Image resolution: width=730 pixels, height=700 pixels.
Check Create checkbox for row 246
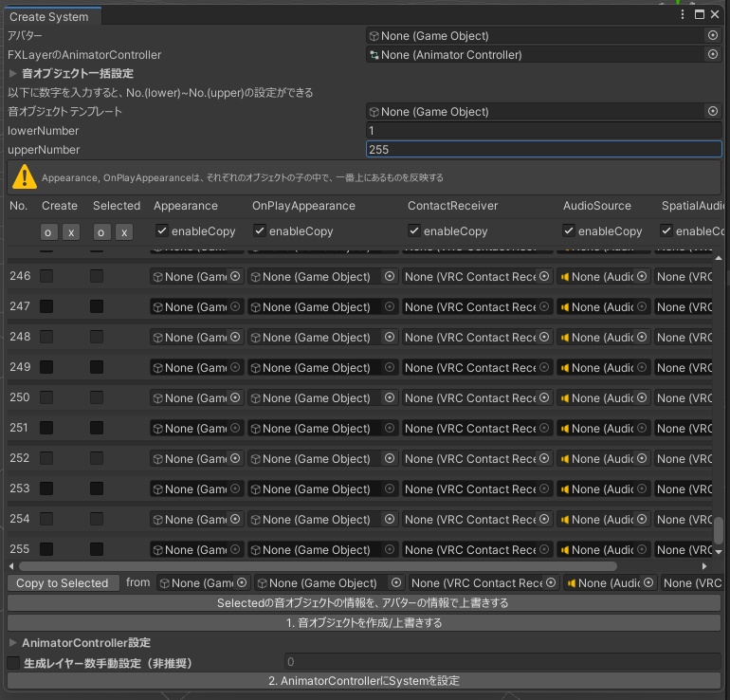pos(46,276)
